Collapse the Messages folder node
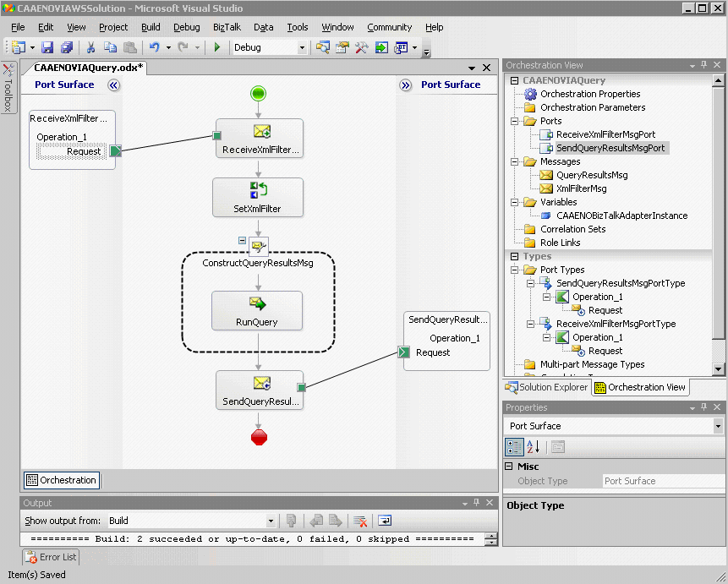Screen dimensions: 728x584 point(514,161)
